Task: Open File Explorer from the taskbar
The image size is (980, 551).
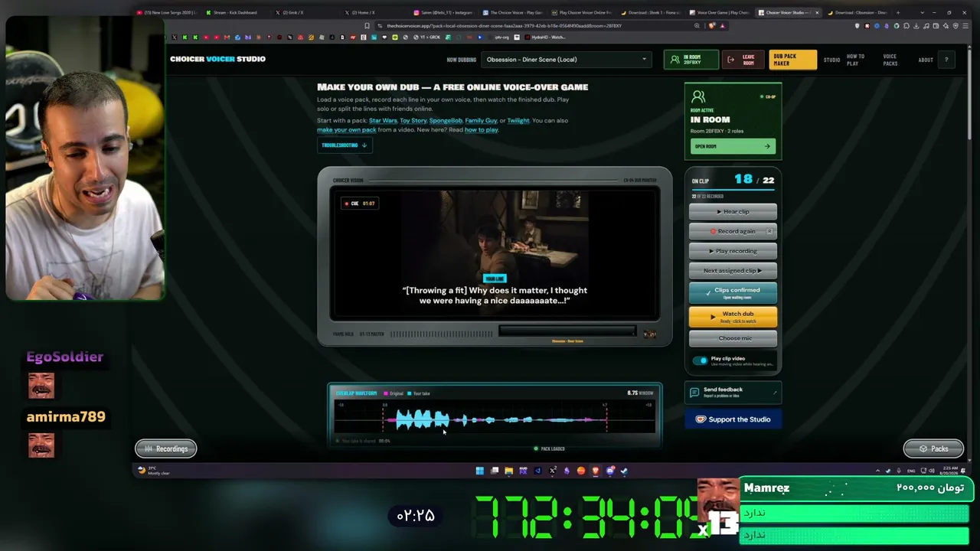Action: (508, 471)
